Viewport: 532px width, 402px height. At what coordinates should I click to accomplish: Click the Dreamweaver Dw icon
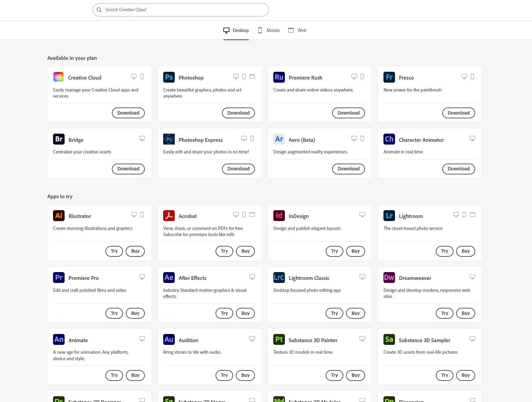tap(389, 277)
